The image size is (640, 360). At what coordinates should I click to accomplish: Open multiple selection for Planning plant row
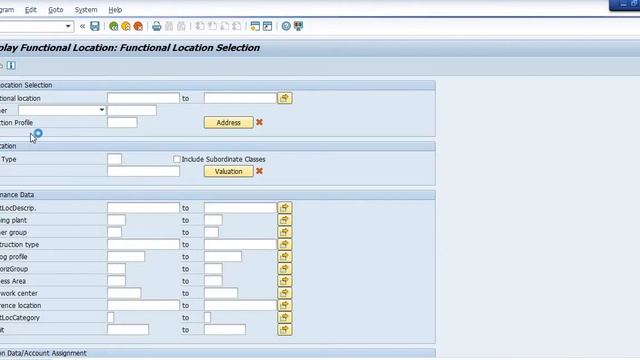click(284, 220)
